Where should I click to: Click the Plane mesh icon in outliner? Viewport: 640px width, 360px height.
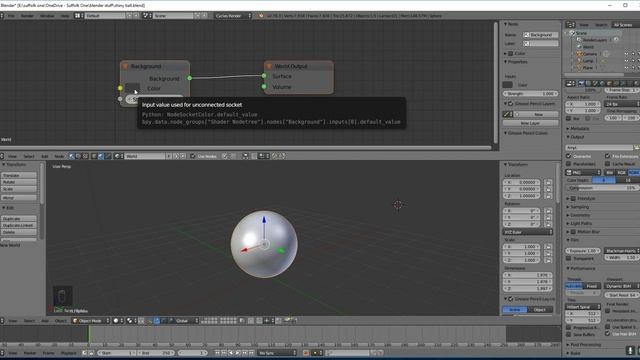[x=579, y=67]
